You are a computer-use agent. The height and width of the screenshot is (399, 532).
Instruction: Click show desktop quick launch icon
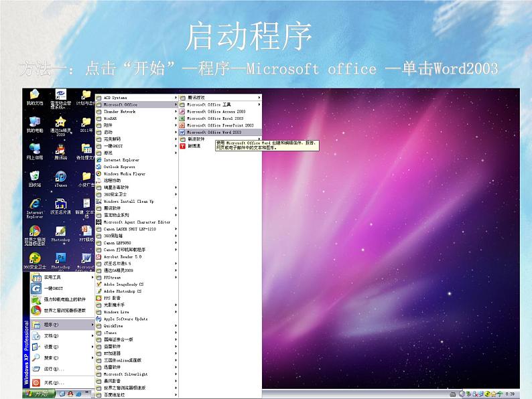pos(62,394)
